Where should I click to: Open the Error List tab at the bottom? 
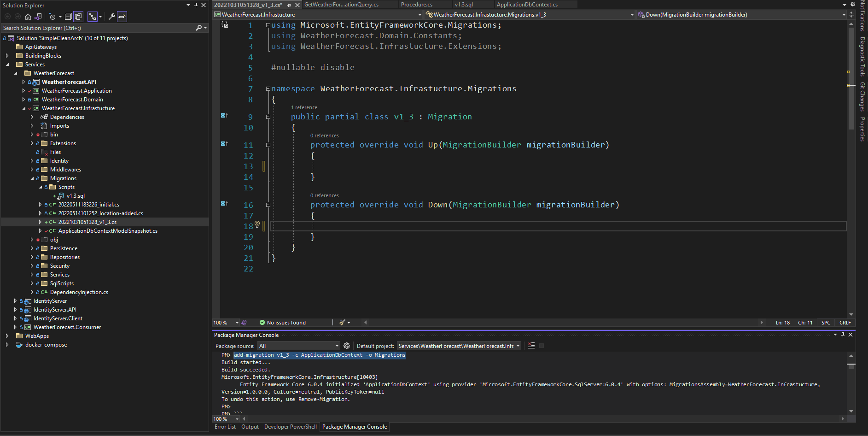(225, 427)
